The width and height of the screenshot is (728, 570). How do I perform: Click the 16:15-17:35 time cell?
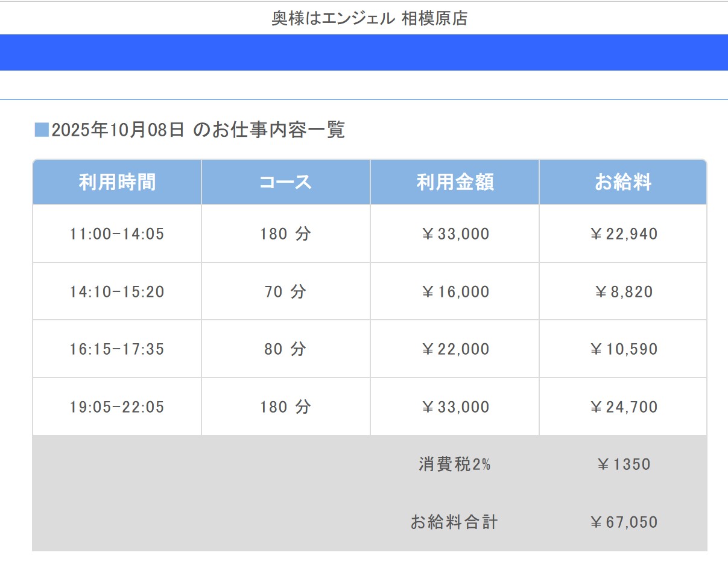click(117, 349)
